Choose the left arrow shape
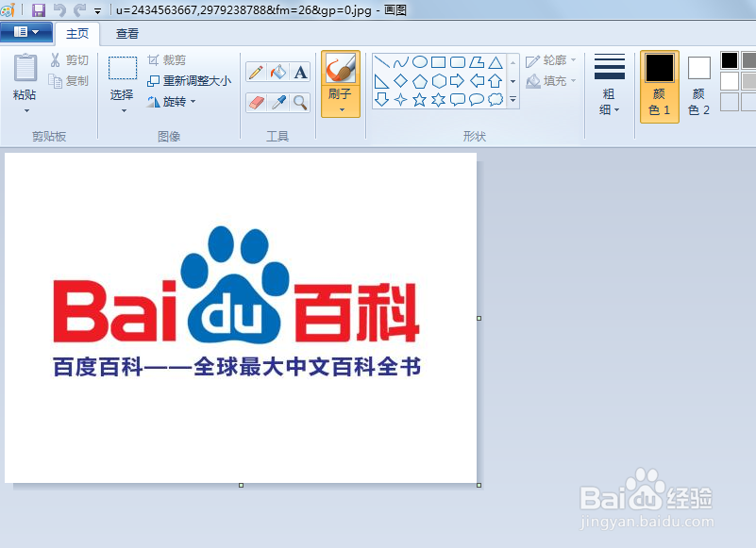The width and height of the screenshot is (756, 548). pyautogui.click(x=477, y=81)
